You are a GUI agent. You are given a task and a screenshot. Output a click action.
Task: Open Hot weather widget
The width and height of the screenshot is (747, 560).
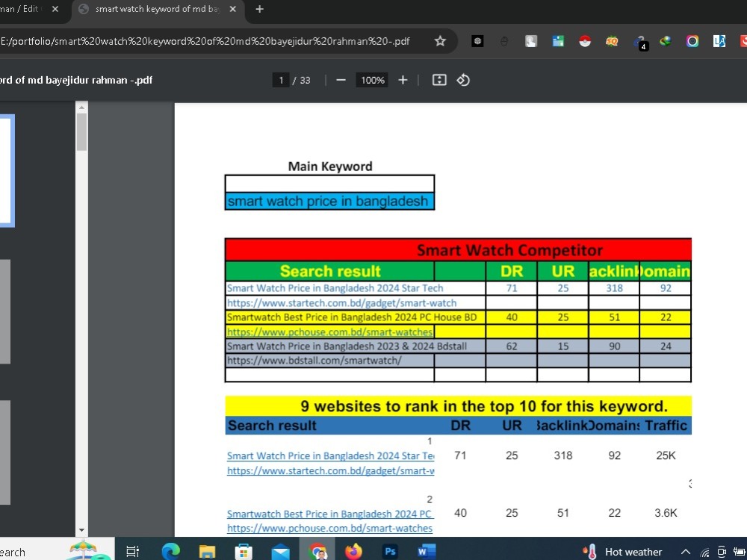point(622,552)
